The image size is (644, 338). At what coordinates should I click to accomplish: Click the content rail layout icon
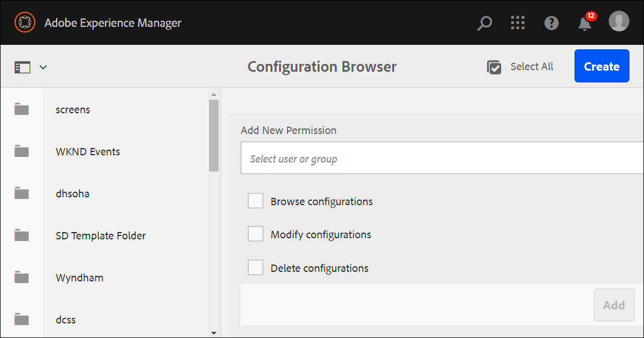(x=22, y=66)
